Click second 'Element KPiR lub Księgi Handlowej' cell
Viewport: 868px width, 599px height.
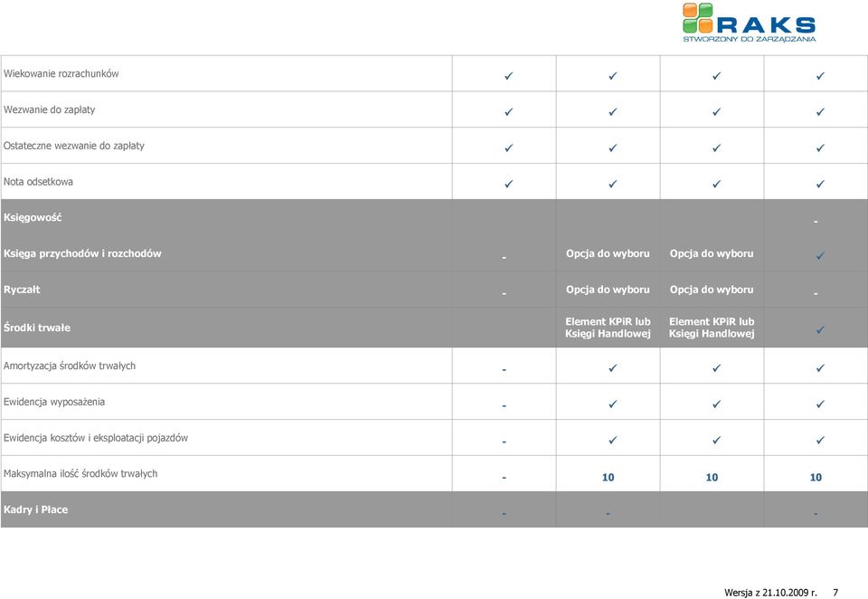[712, 328]
